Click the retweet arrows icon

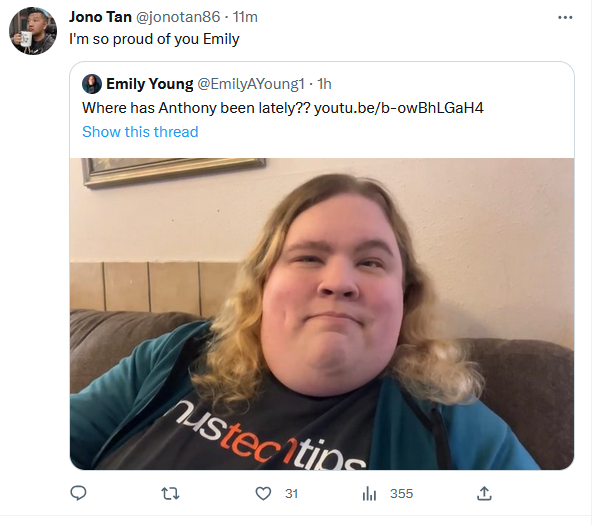coord(171,494)
